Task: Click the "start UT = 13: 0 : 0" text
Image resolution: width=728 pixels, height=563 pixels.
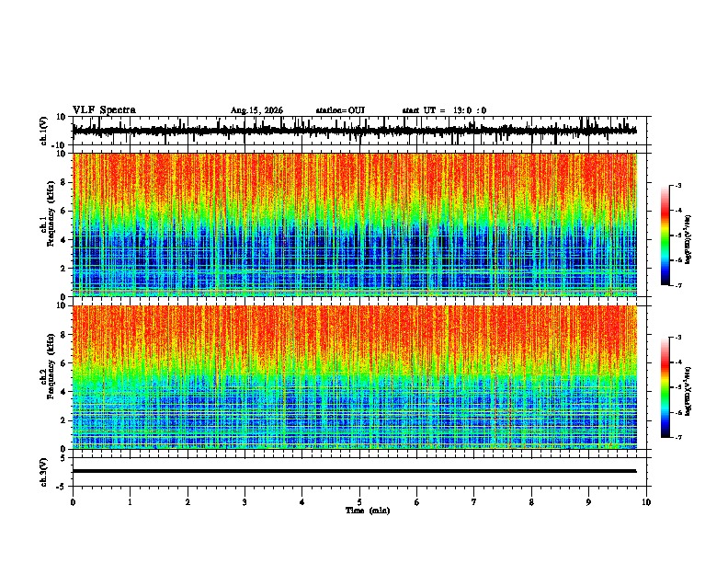Action: [x=444, y=110]
